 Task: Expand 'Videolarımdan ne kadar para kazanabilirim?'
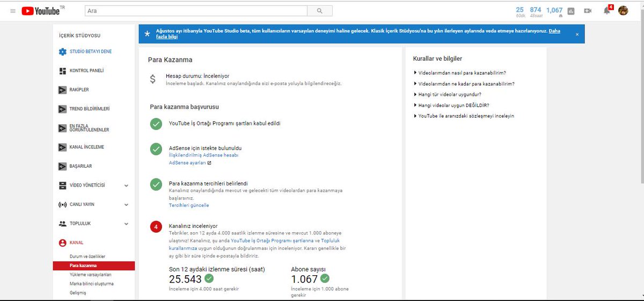(x=464, y=83)
